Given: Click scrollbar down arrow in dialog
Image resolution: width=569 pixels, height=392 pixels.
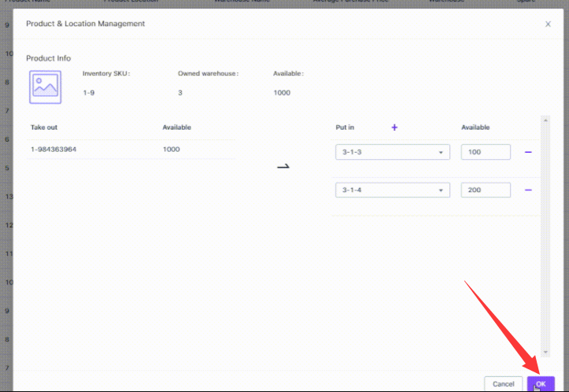Looking at the screenshot, I should 545,352.
